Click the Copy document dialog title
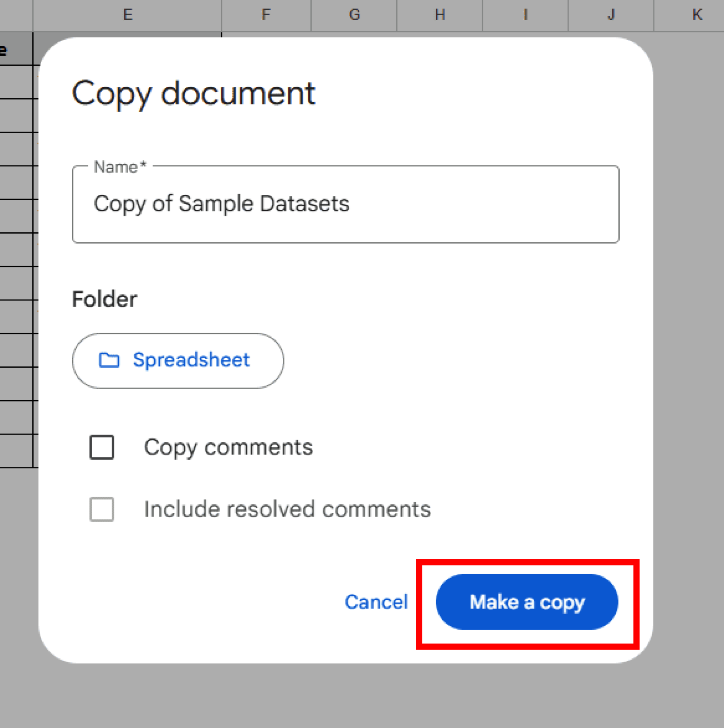724x728 pixels. coord(193,93)
